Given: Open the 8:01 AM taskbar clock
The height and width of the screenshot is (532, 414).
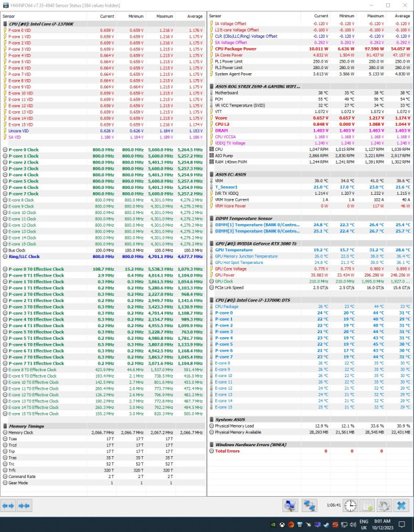Looking at the screenshot, I should [381, 525].
